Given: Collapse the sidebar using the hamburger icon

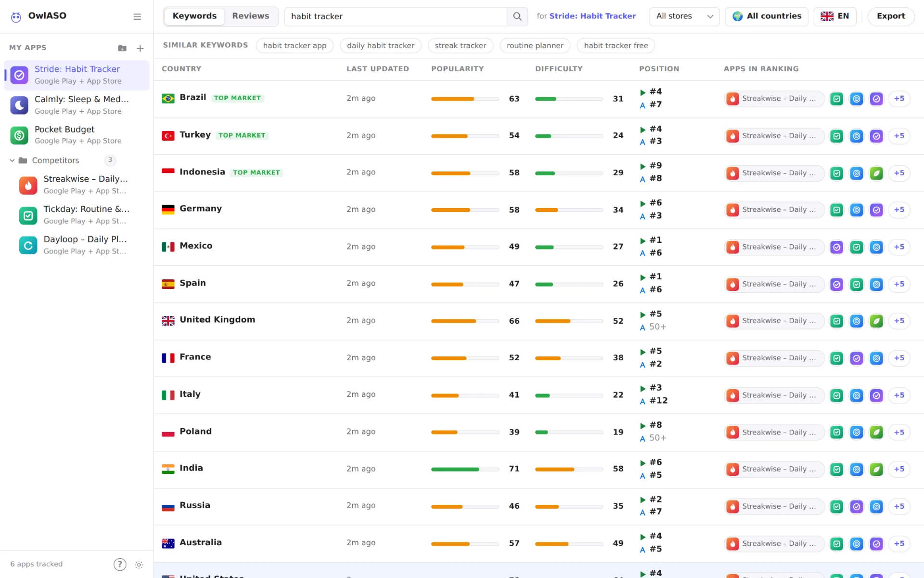Looking at the screenshot, I should tap(137, 17).
